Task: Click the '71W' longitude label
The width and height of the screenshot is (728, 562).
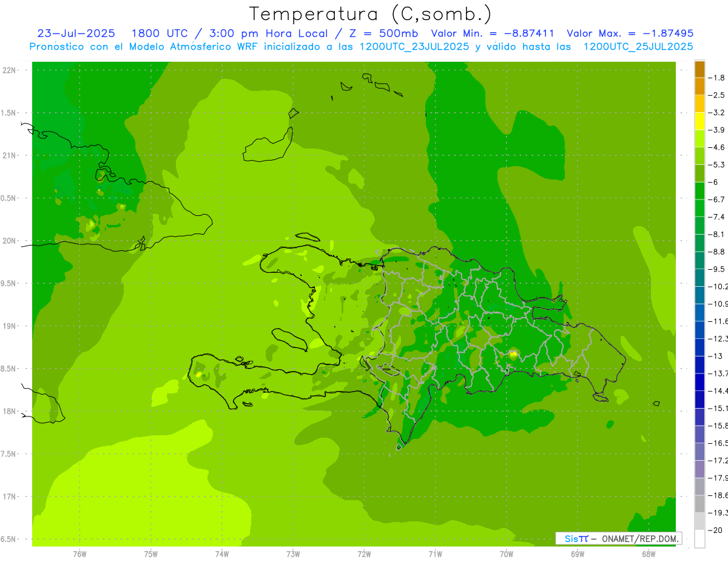Action: click(435, 554)
